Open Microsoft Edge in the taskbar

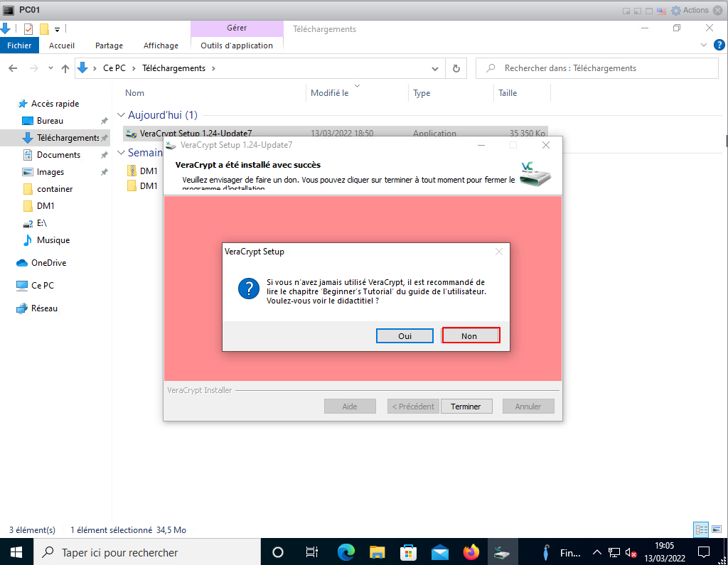click(346, 552)
